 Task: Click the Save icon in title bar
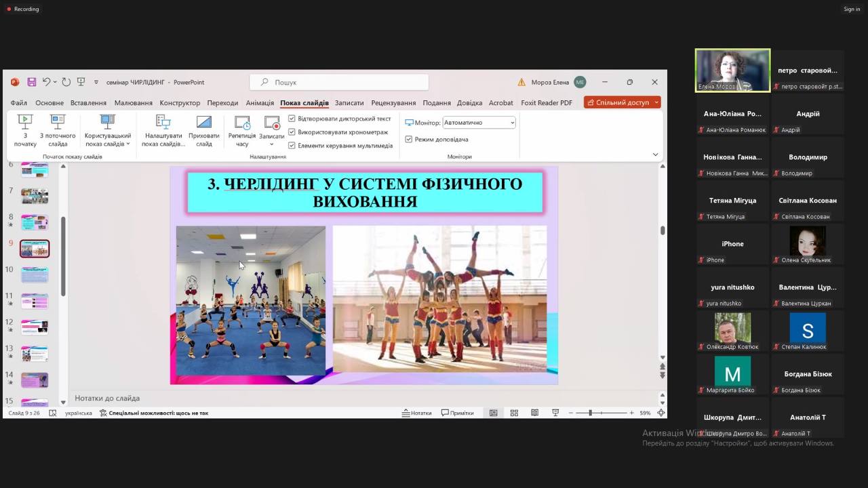click(x=32, y=82)
